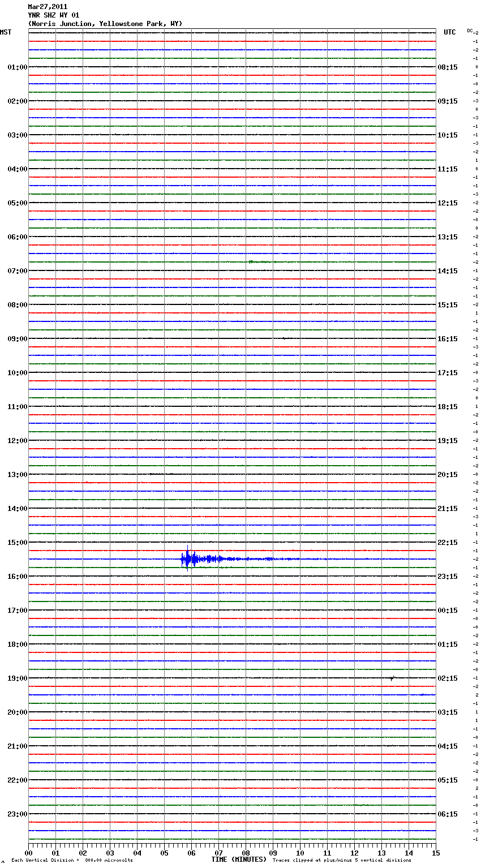Select the 09:00 MST time label
Image resolution: width=481 pixels, height=868 pixels.
point(18,339)
